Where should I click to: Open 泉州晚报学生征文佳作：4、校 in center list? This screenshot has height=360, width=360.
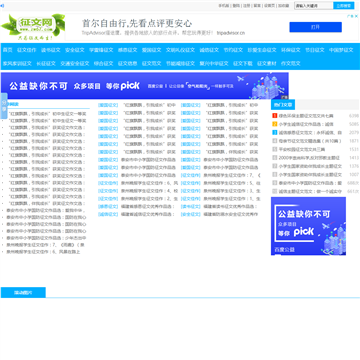149,191
